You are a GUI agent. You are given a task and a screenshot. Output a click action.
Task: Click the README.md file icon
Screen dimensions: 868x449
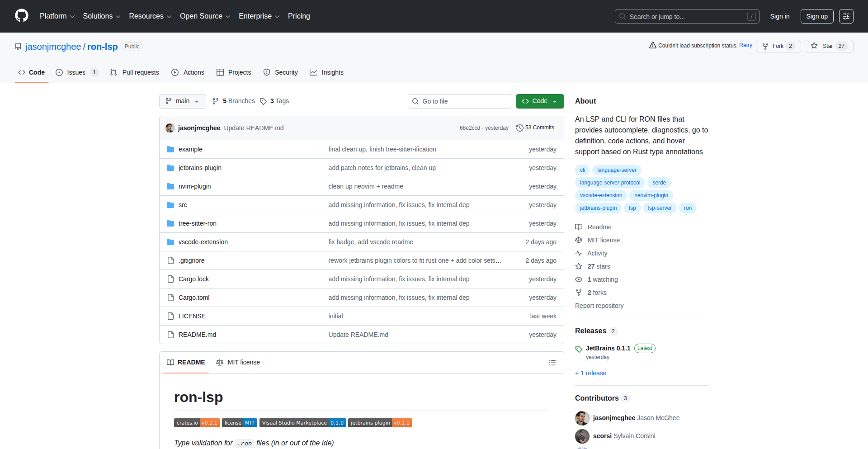(170, 335)
